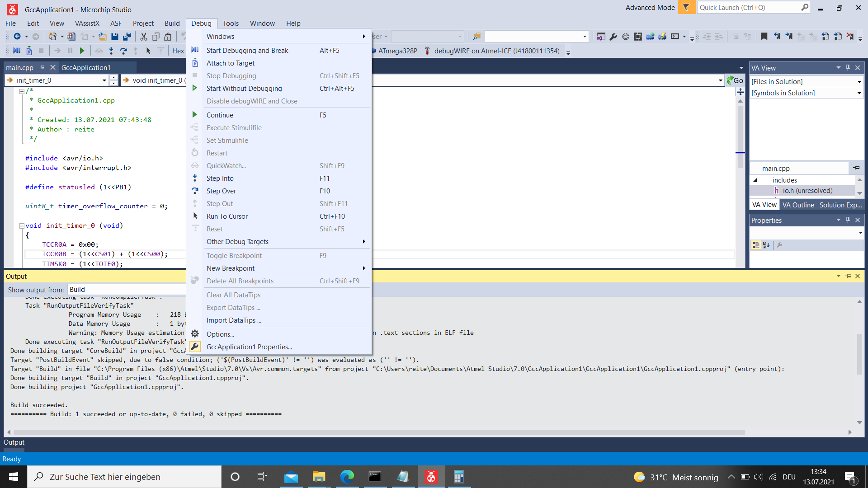The width and height of the screenshot is (868, 488).
Task: Click the Save floppy disk icon
Action: click(x=115, y=37)
